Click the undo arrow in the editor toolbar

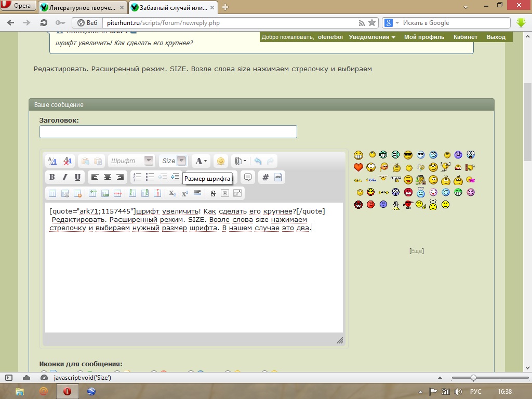(258, 161)
